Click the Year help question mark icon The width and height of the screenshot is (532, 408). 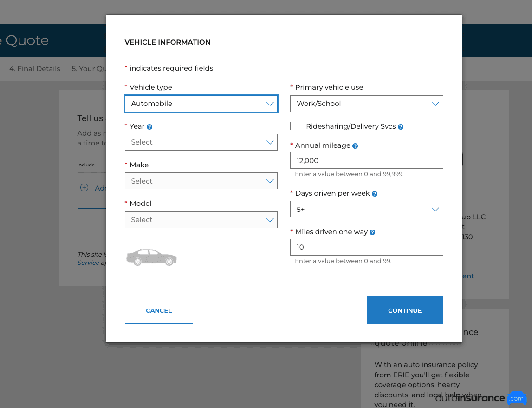click(x=149, y=126)
